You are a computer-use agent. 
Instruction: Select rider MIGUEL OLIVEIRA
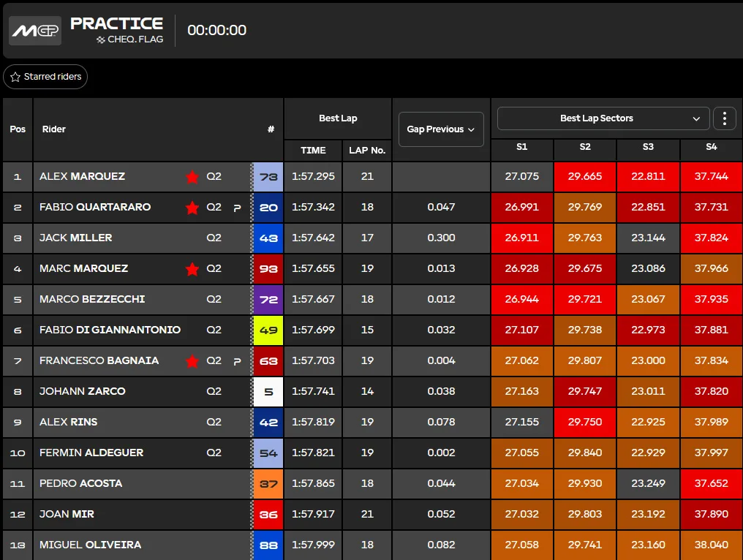point(90,545)
